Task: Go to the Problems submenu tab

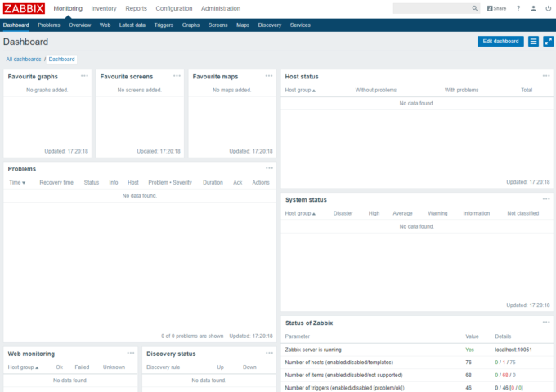Action: [48, 25]
